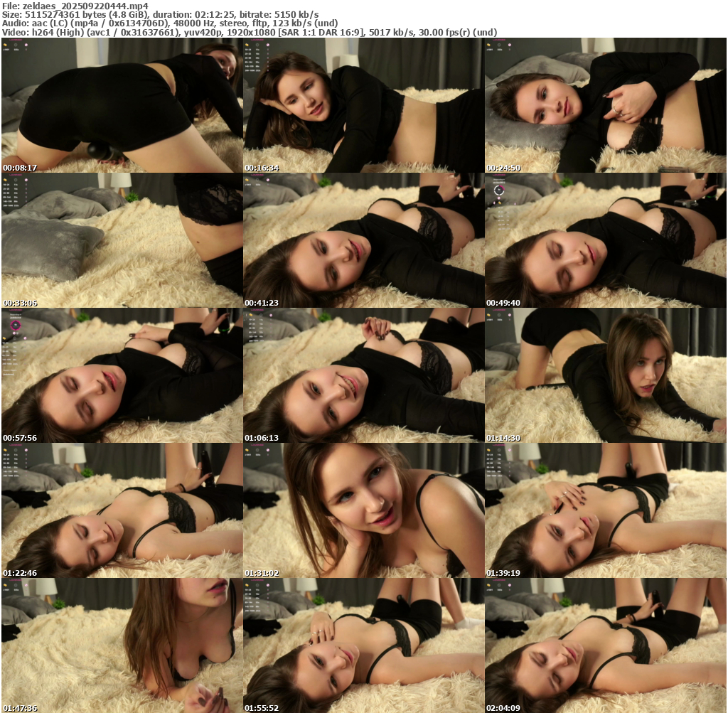Select the thumbnail at 01:31:02

click(363, 510)
